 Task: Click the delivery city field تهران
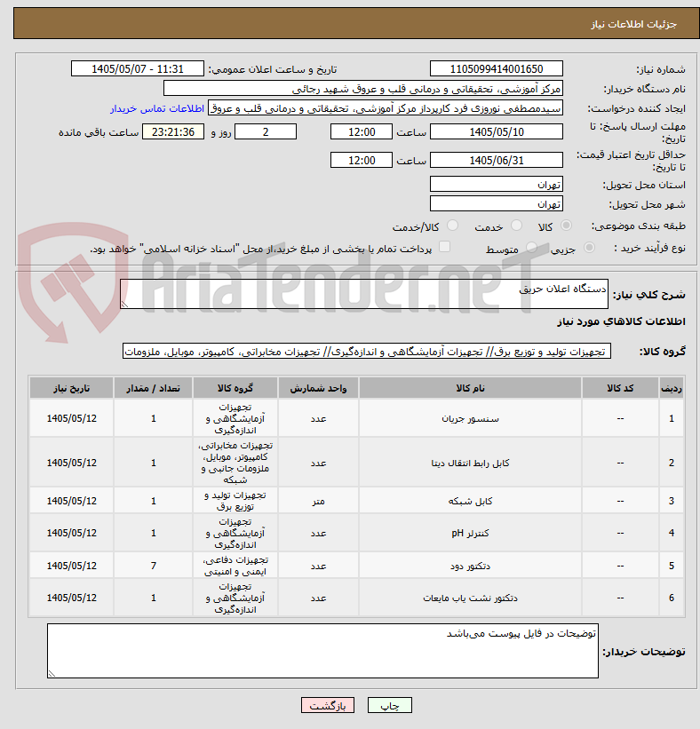497,203
